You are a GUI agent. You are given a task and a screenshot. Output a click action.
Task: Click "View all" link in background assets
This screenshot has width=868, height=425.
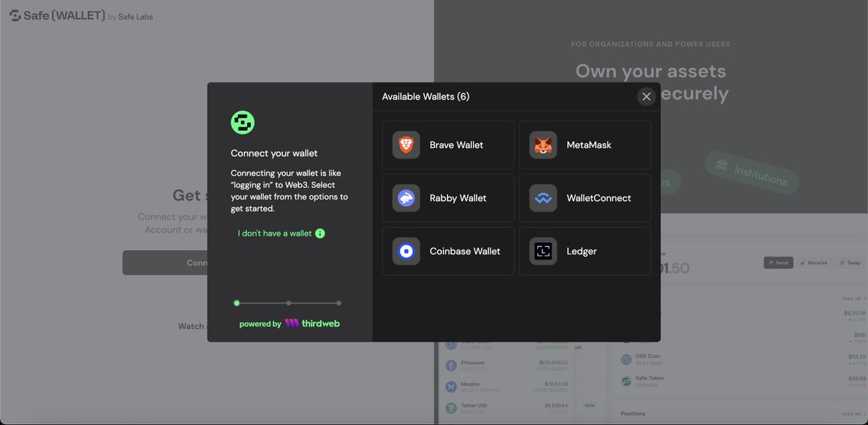click(x=854, y=299)
